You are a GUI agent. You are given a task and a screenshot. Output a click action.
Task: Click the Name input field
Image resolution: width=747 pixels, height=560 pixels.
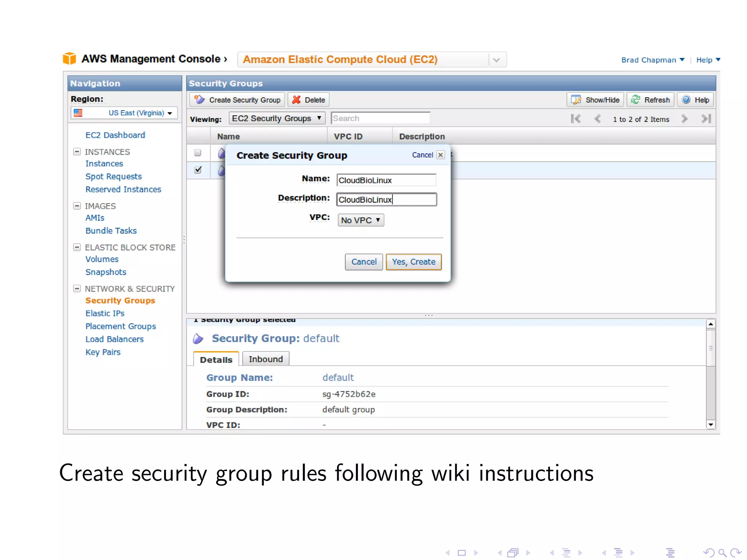tap(386, 180)
